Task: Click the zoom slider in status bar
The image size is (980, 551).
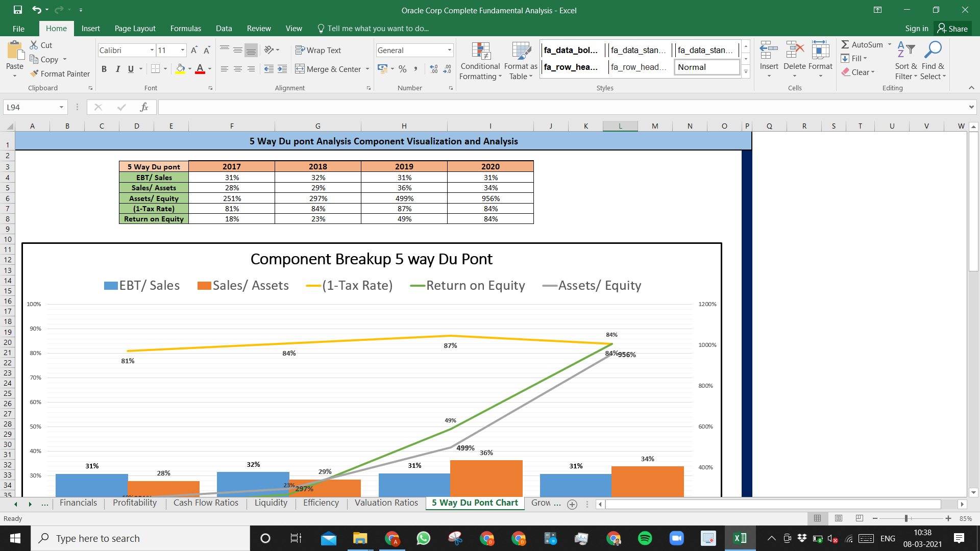Action: (906, 518)
